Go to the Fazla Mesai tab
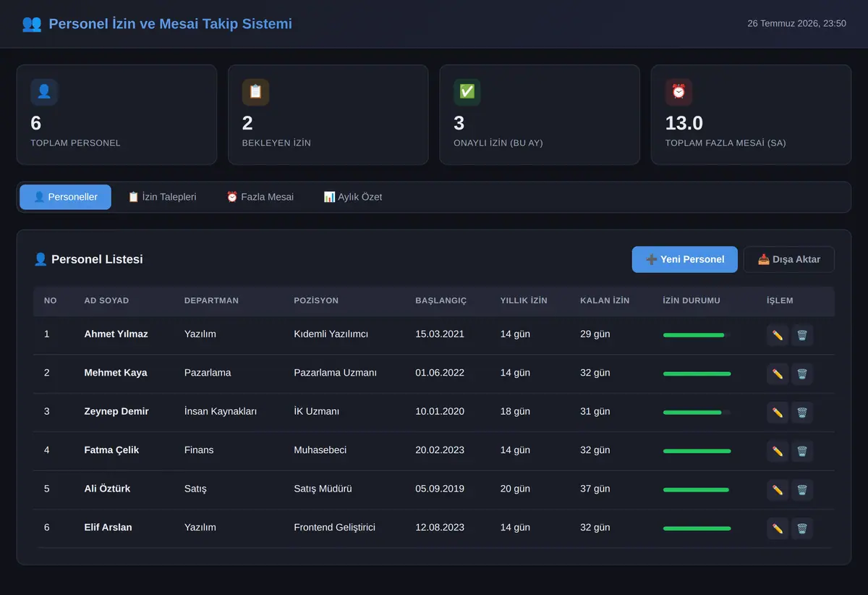 [x=260, y=197]
